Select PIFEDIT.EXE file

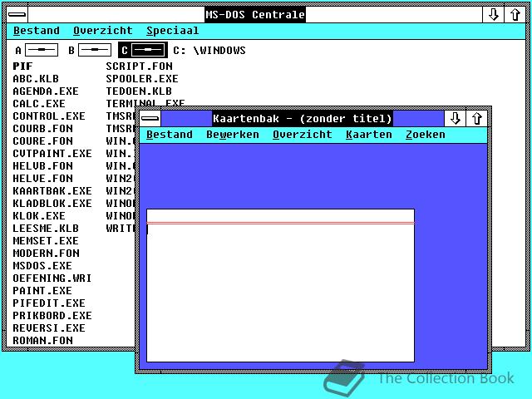(49, 303)
